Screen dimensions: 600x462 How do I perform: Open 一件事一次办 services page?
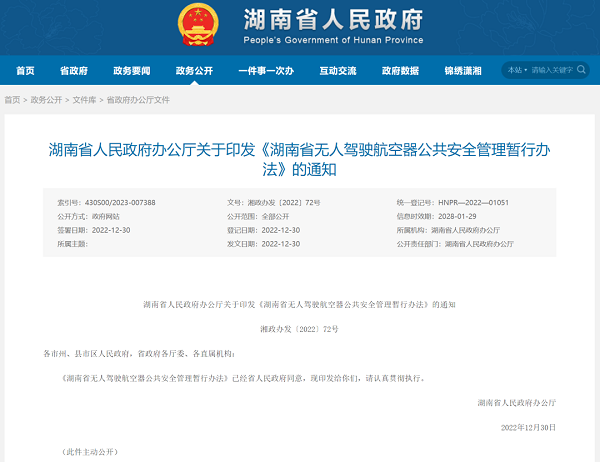(x=266, y=71)
